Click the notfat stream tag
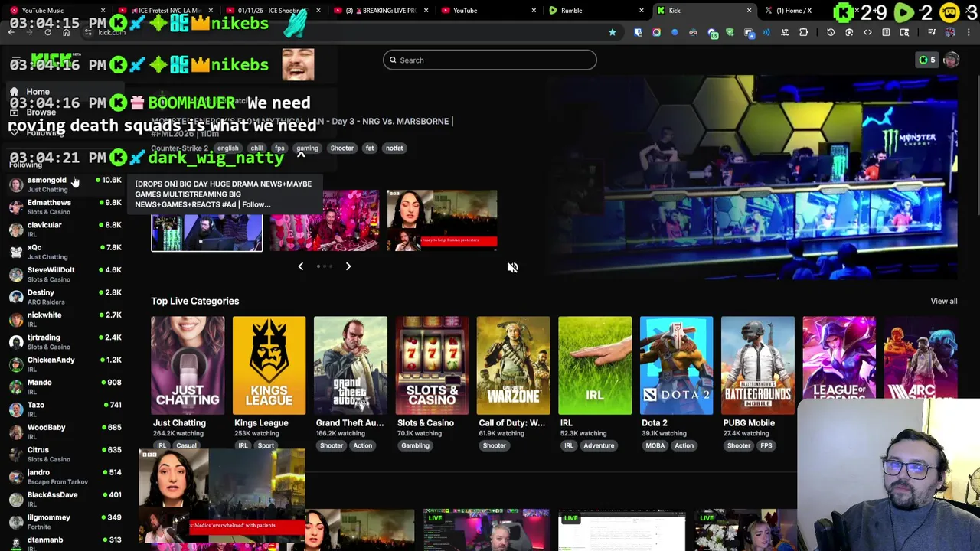This screenshot has height=551, width=980. 394,148
